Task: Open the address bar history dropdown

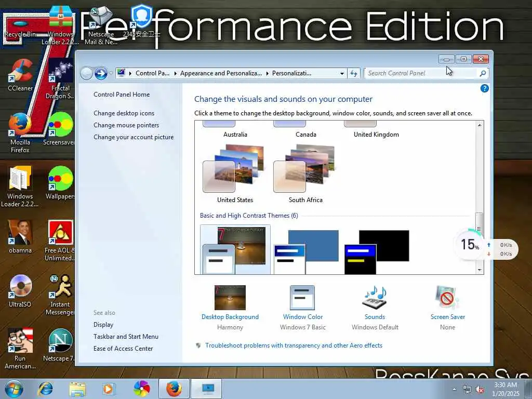Action: pos(342,73)
